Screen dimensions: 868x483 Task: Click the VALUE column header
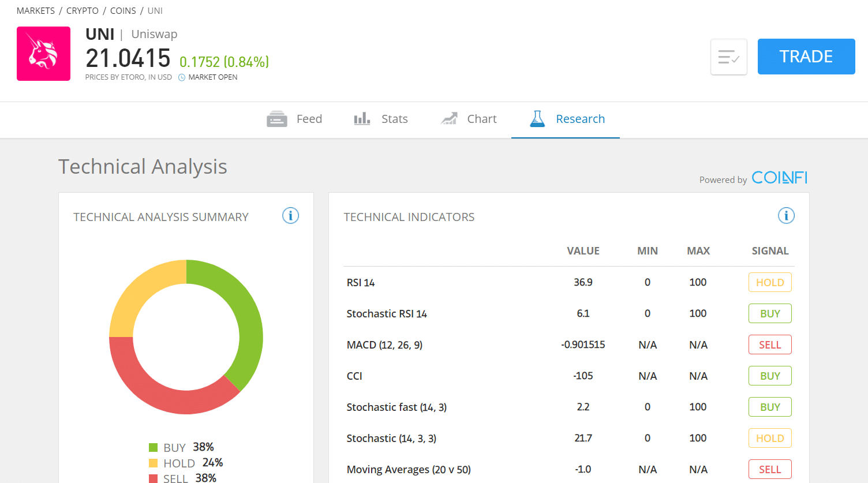583,251
